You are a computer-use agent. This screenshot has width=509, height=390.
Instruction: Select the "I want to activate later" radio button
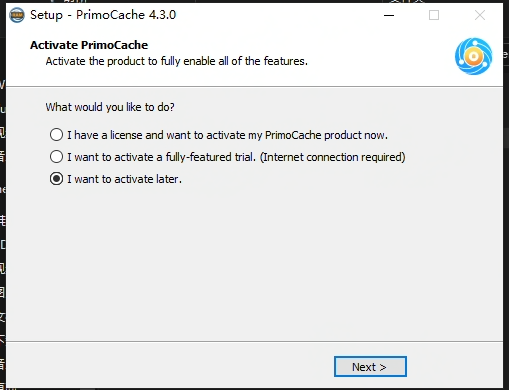(x=56, y=179)
